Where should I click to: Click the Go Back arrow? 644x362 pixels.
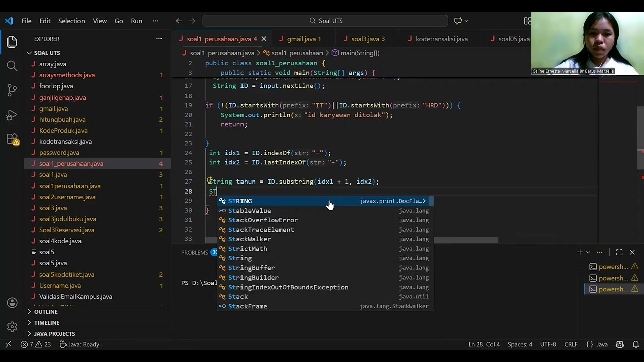179,21
